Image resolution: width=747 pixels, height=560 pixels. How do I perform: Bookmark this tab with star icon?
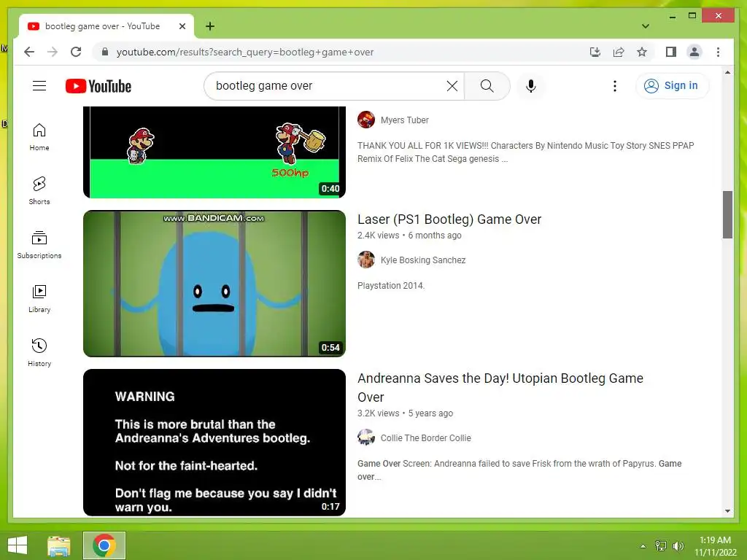[642, 52]
